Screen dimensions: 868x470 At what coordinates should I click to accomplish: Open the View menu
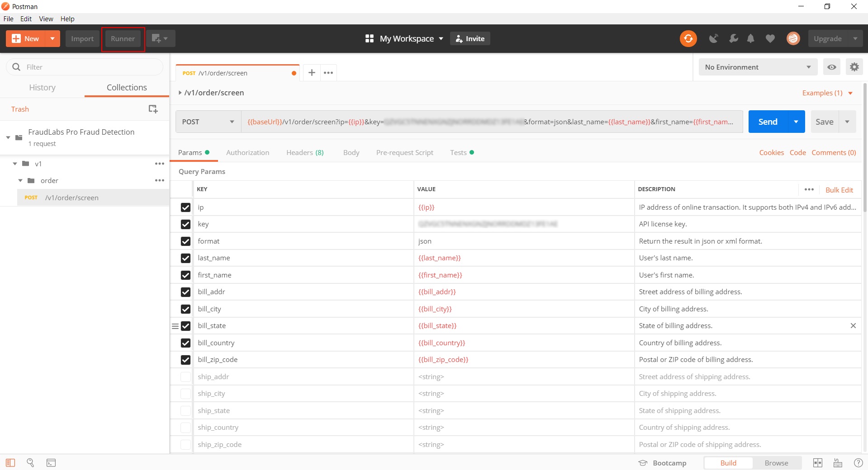(x=46, y=19)
